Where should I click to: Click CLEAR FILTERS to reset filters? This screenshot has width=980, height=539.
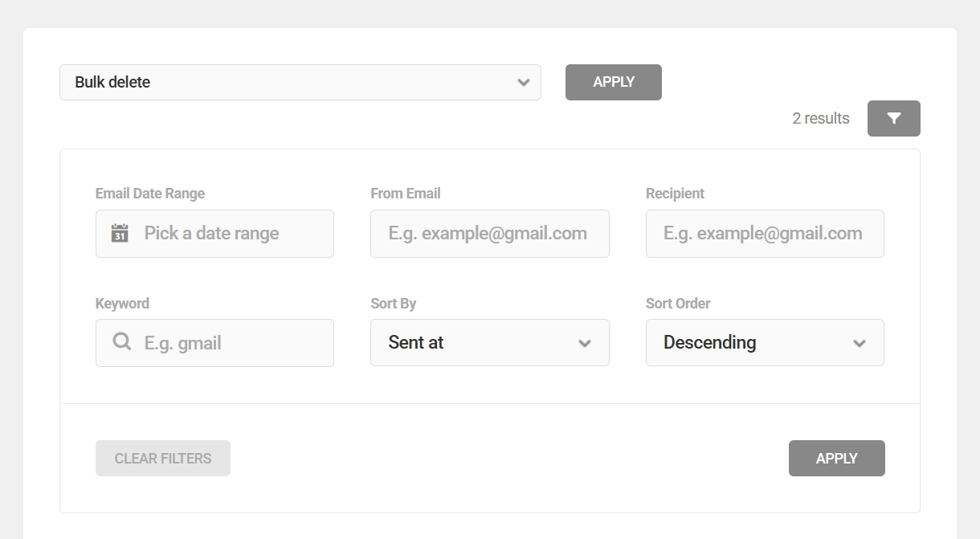point(162,458)
